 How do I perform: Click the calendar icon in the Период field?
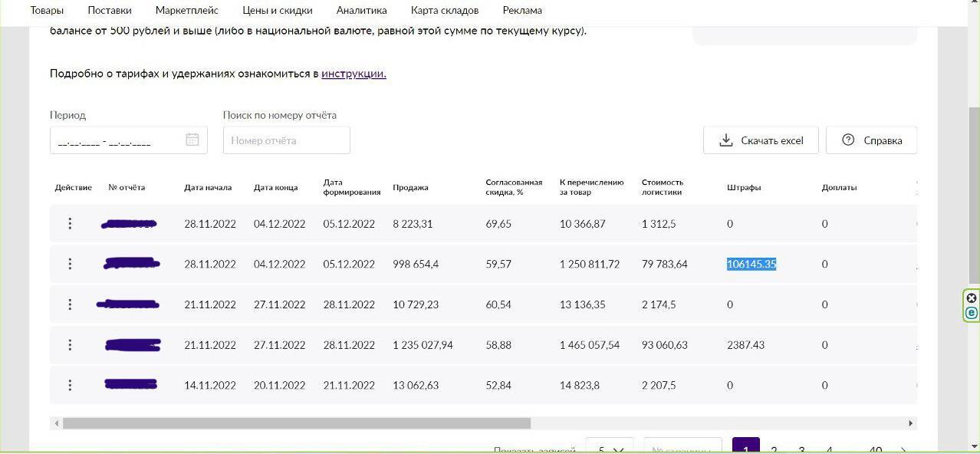tap(192, 140)
